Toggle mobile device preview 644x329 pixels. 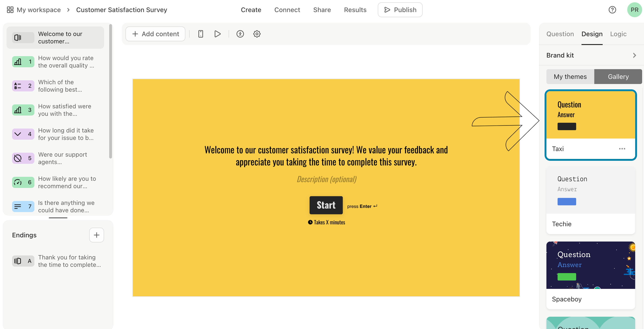pyautogui.click(x=200, y=34)
